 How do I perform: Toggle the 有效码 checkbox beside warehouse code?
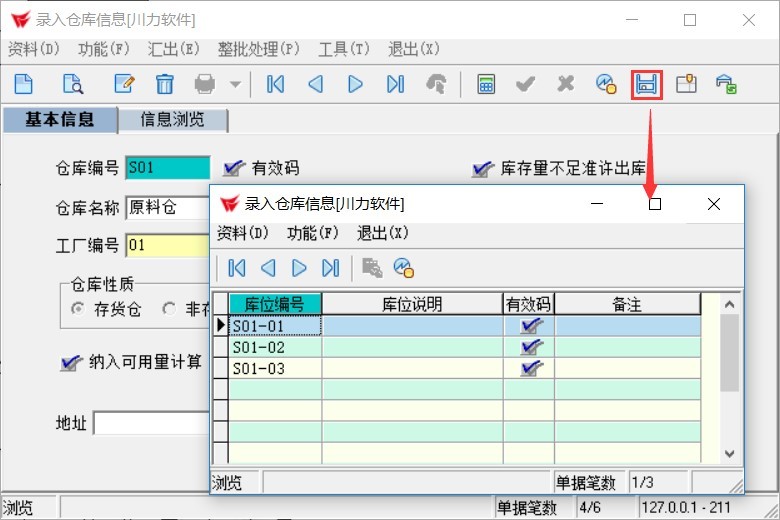[234, 168]
